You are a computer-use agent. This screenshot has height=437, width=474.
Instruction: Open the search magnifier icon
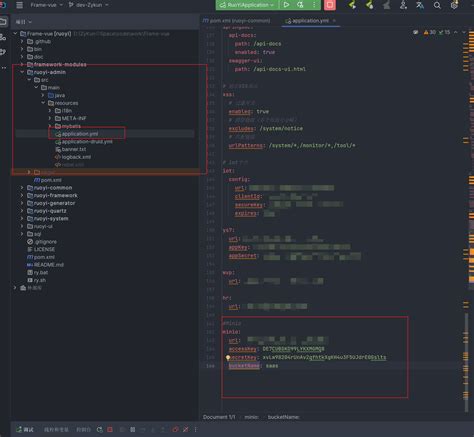click(437, 5)
